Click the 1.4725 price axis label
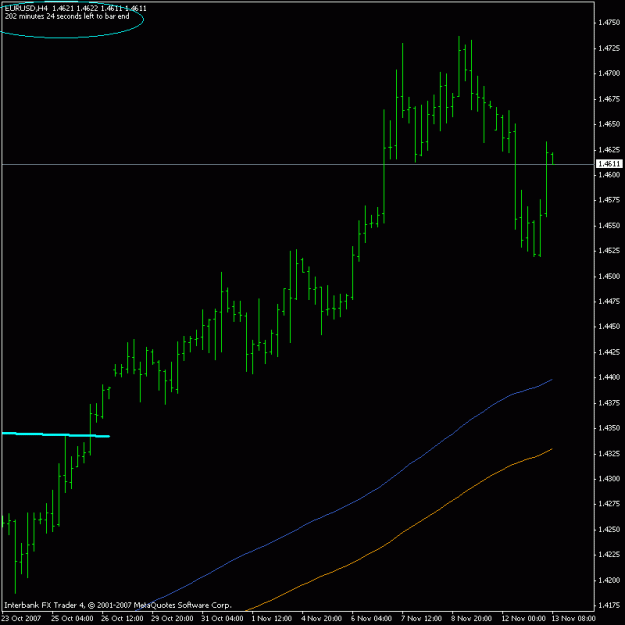 click(x=609, y=48)
